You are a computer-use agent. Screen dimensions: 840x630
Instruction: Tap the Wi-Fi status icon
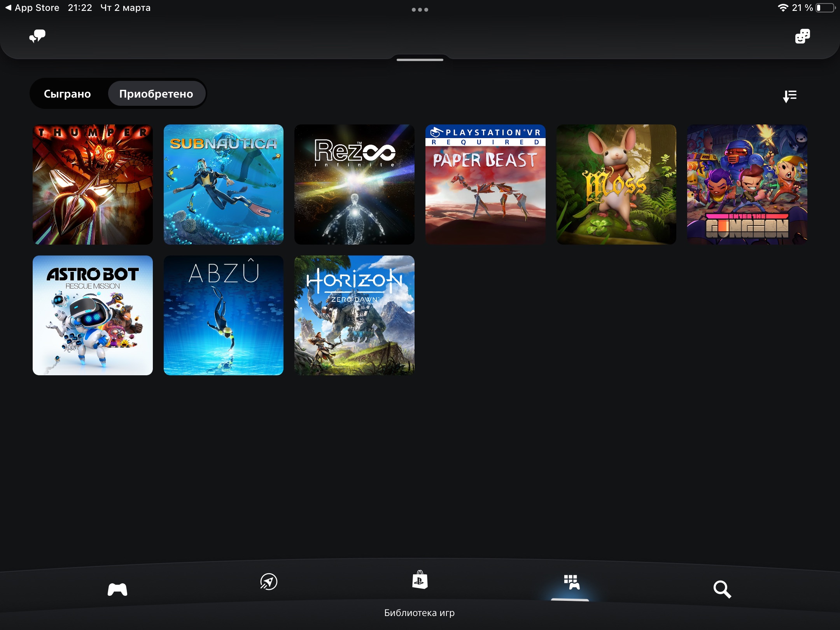click(783, 7)
